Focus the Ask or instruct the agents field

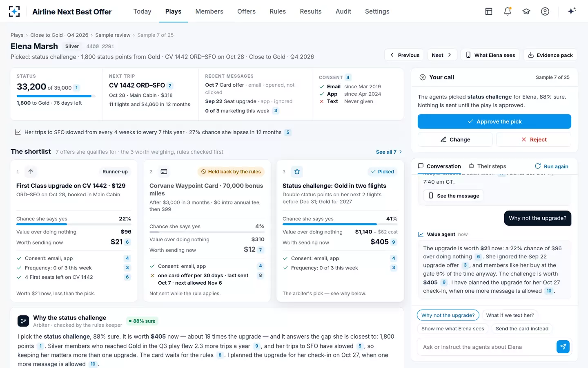point(487,347)
